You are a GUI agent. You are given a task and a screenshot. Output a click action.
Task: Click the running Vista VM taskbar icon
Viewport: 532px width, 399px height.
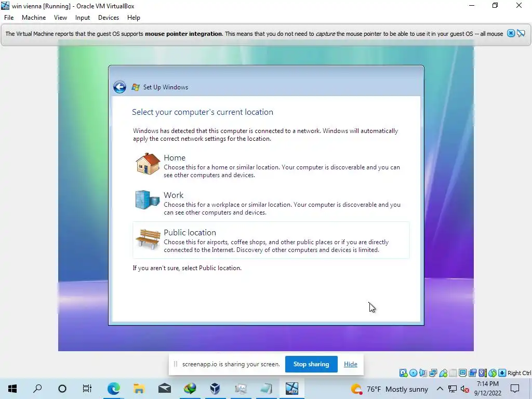coord(292,389)
